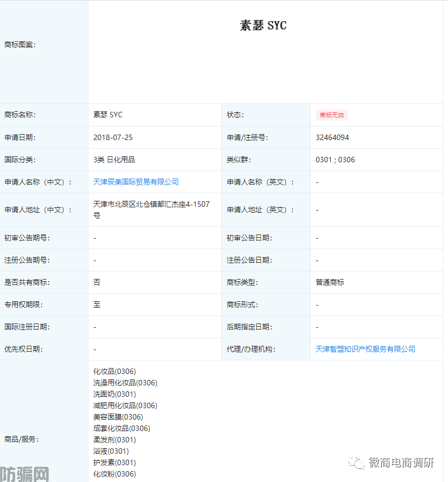Image resolution: width=448 pixels, height=482 pixels.
Task: Click the 商标名称 label
Action: tap(20, 115)
